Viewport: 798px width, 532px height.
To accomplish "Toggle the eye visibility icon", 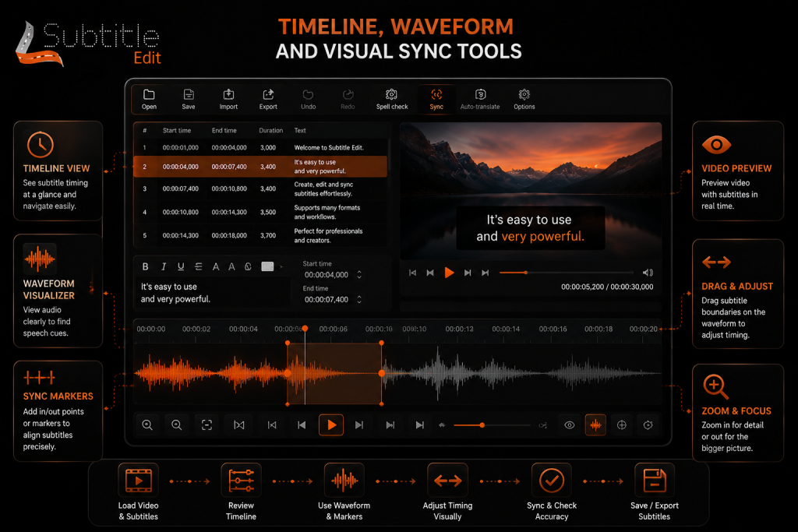I will (x=570, y=425).
